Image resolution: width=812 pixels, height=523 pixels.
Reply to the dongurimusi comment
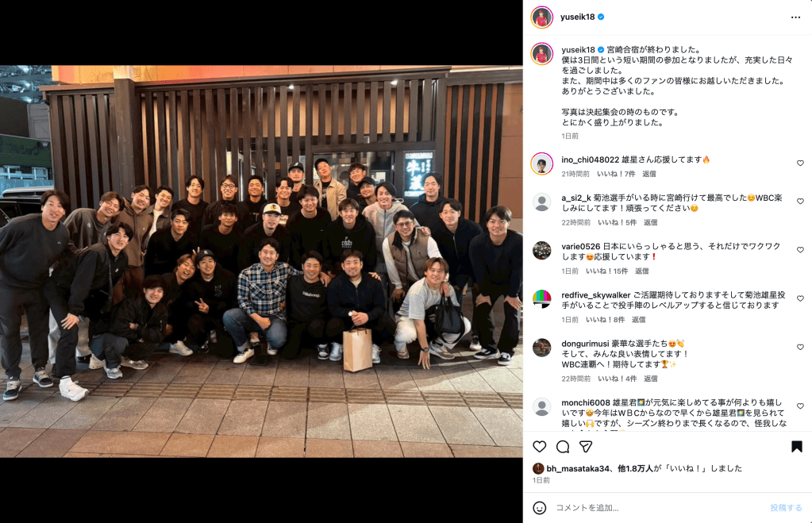pyautogui.click(x=650, y=379)
